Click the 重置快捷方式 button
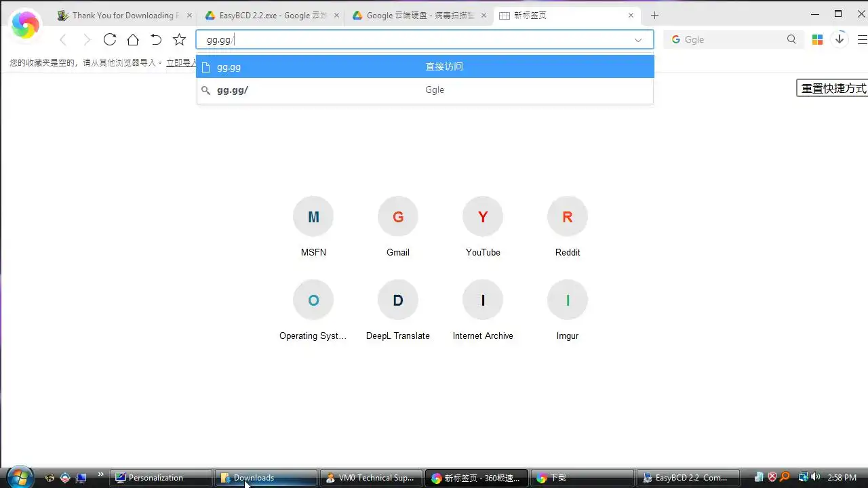Viewport: 868px width, 488px height. 833,88
